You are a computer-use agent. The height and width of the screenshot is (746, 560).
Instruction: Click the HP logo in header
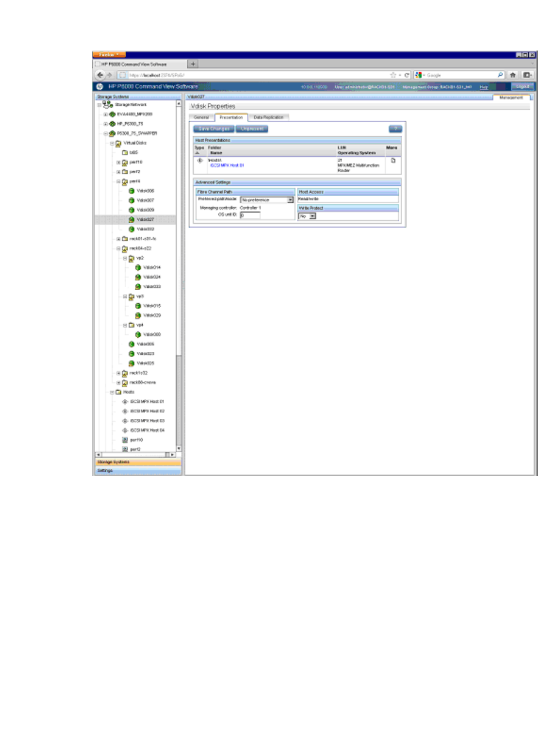pyautogui.click(x=100, y=86)
